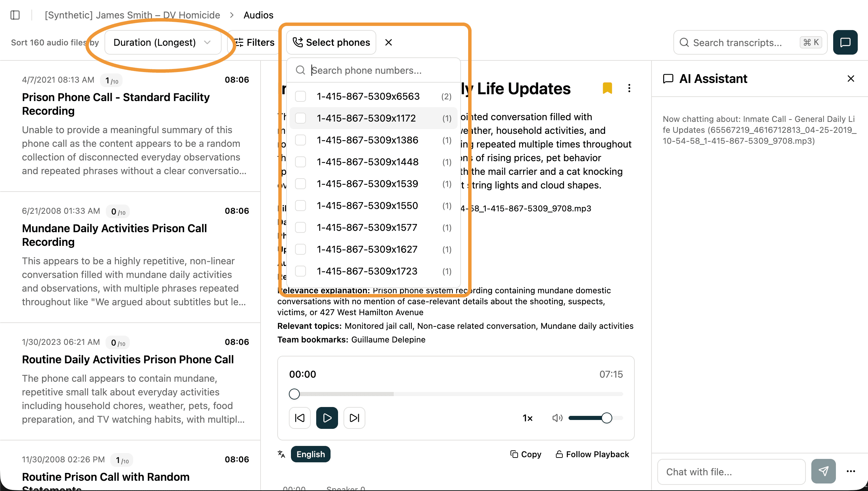The height and width of the screenshot is (491, 868).
Task: Toggle the sidebar panel icon
Action: click(15, 15)
